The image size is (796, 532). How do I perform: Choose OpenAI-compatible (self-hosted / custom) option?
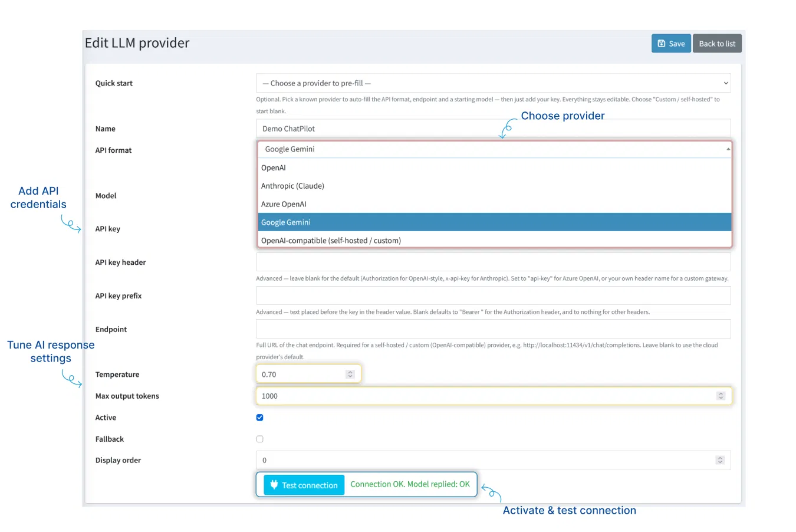click(495, 240)
